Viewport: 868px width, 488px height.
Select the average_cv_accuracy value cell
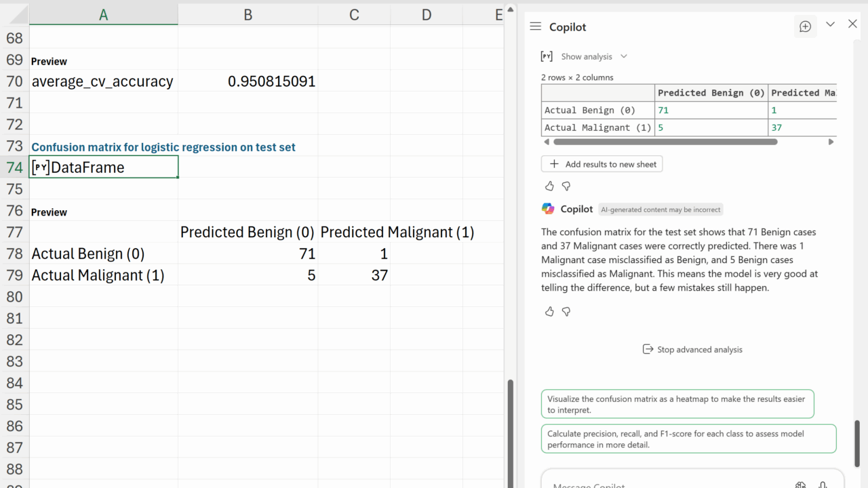tap(248, 81)
